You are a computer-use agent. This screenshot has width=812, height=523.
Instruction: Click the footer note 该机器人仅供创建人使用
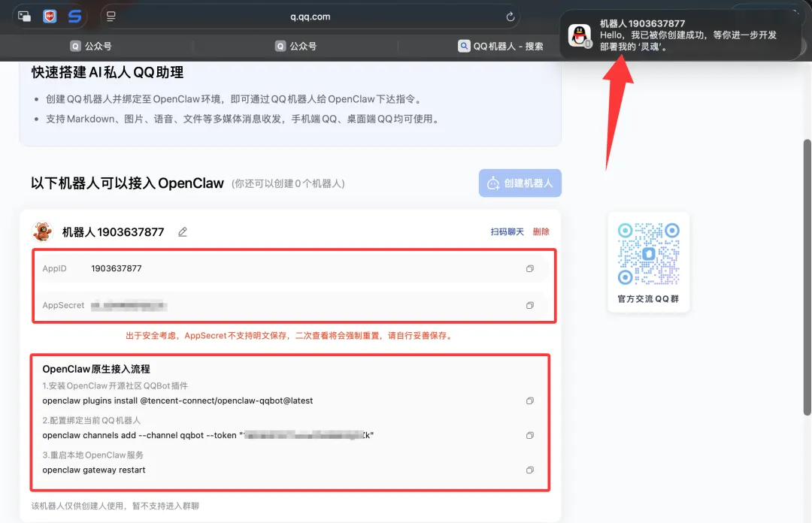[x=115, y=506]
